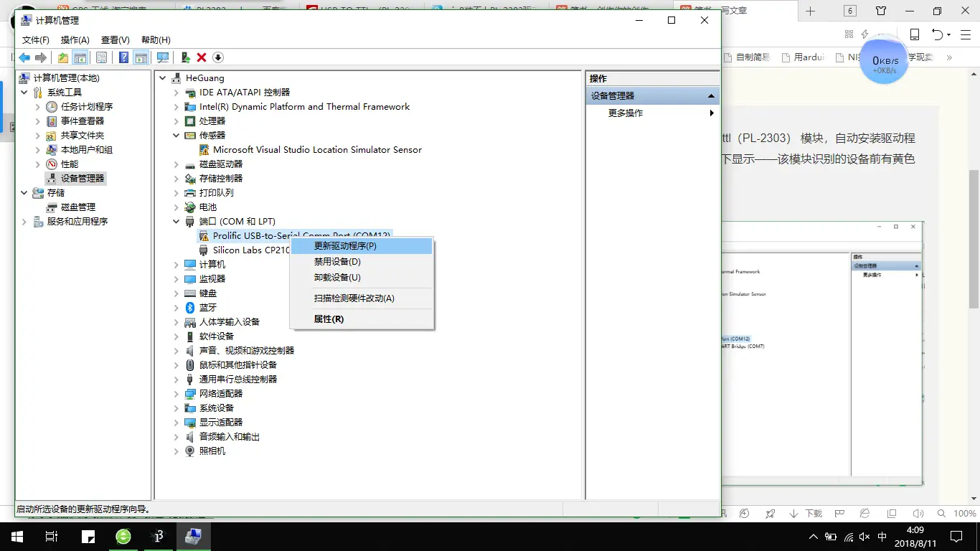Click the clock showing 4:09 in taskbar

tap(915, 530)
